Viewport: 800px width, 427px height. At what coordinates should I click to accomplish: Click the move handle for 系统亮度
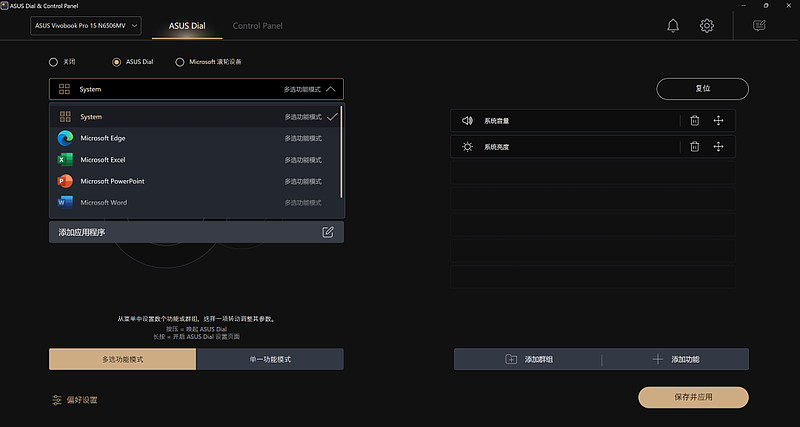click(x=718, y=147)
